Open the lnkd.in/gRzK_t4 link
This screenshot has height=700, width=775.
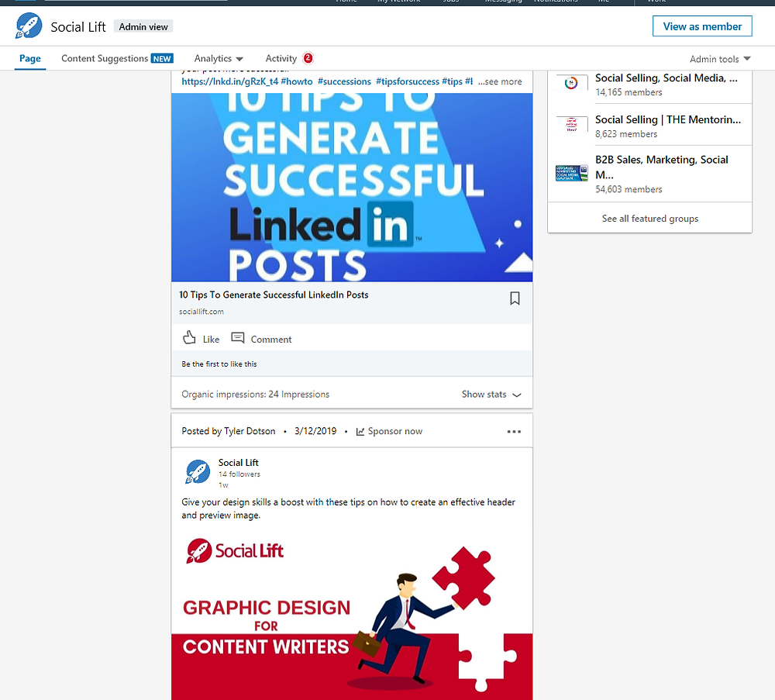tap(230, 81)
